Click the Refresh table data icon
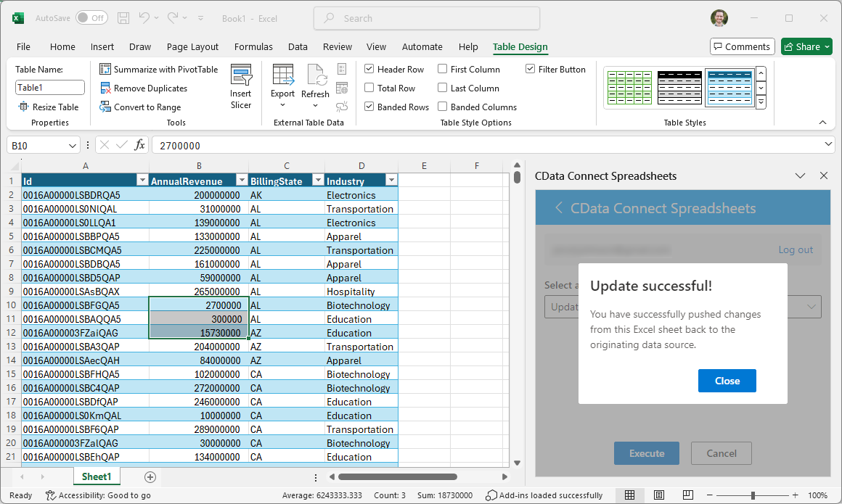 click(x=316, y=76)
